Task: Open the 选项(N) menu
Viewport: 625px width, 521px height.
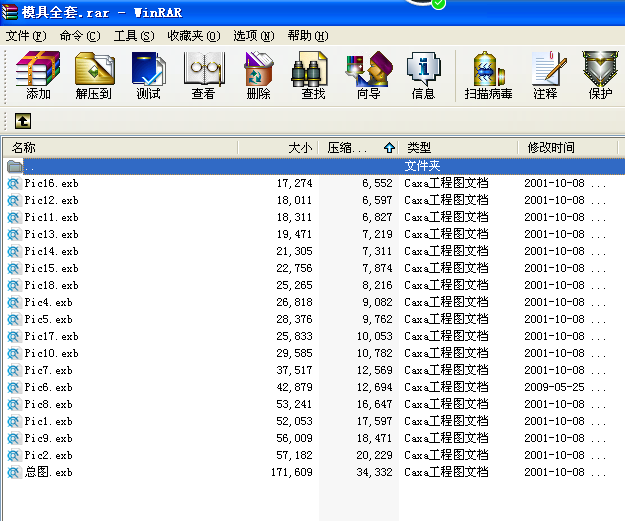Action: coord(254,36)
